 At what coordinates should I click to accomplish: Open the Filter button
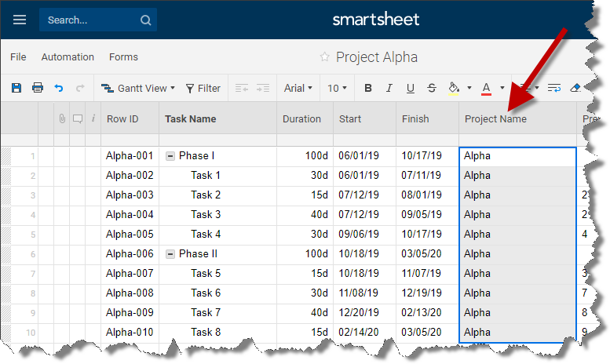(203, 89)
